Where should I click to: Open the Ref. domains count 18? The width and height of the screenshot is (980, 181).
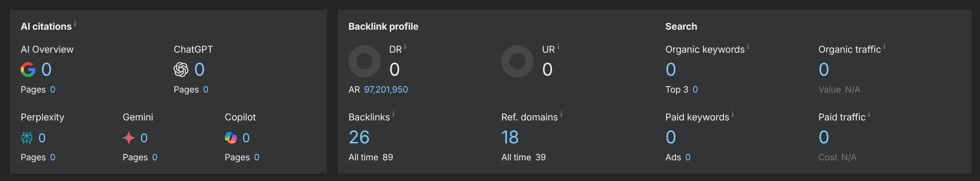tap(510, 137)
